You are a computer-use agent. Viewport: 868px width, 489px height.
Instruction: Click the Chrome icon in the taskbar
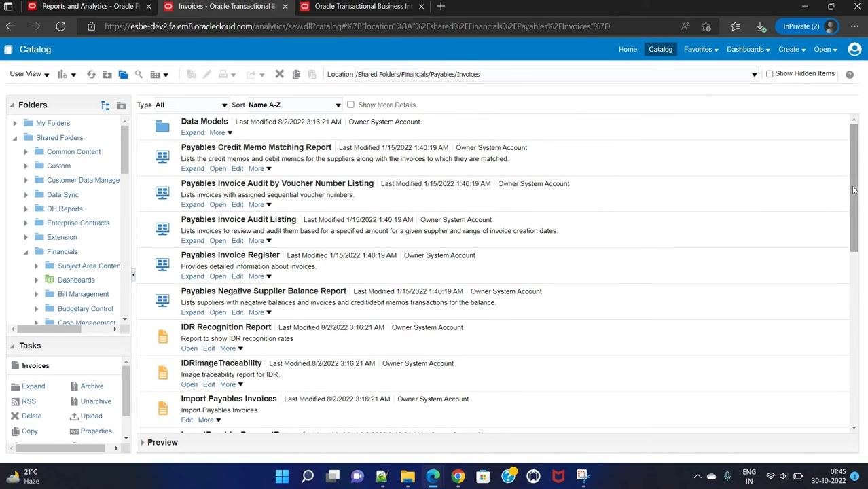(x=458, y=476)
